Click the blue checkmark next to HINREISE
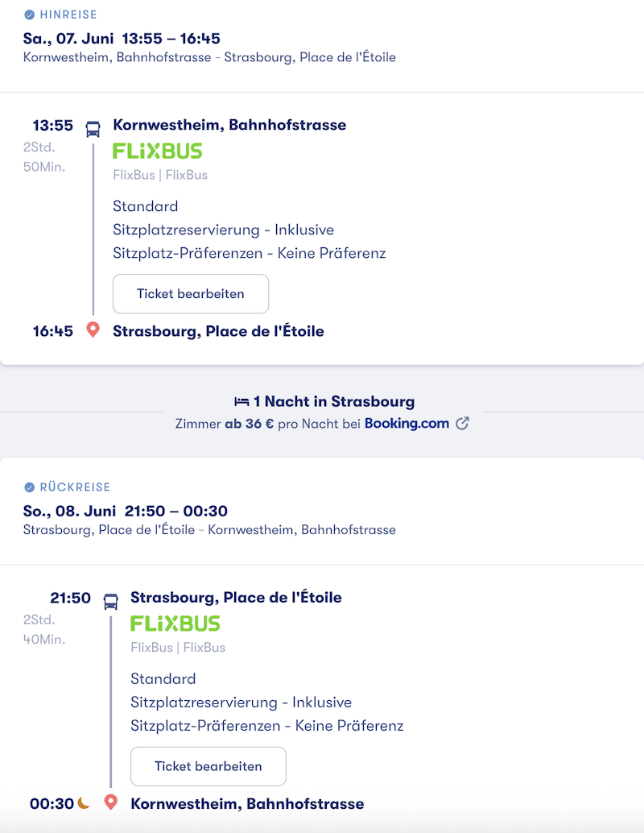 30,15
